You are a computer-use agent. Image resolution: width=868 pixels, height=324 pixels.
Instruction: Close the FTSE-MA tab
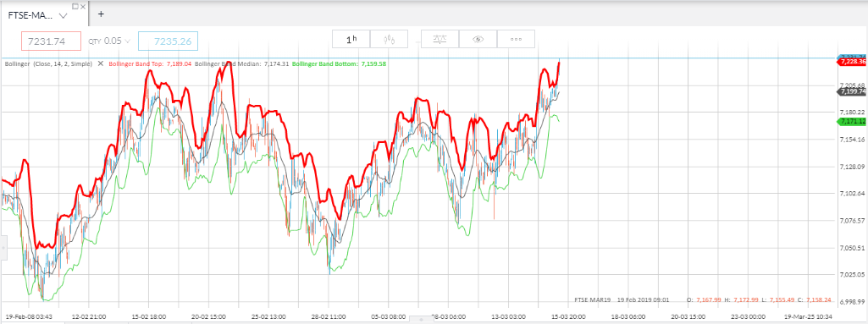(83, 6)
